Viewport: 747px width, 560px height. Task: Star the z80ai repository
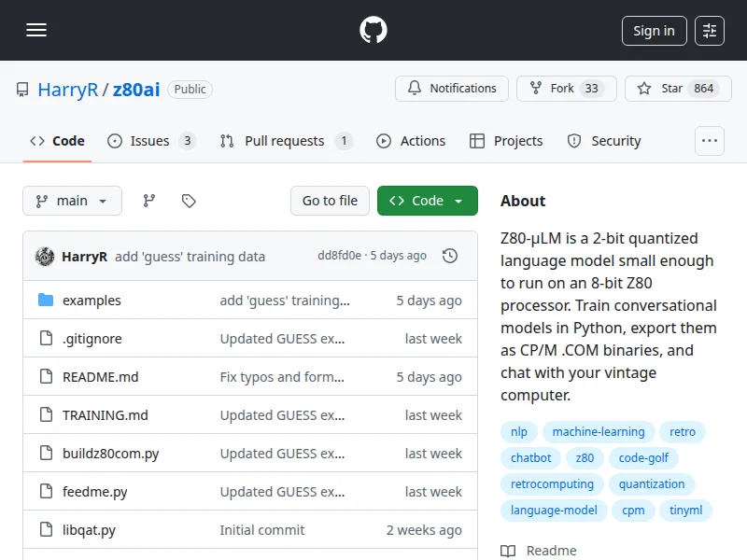click(x=672, y=89)
